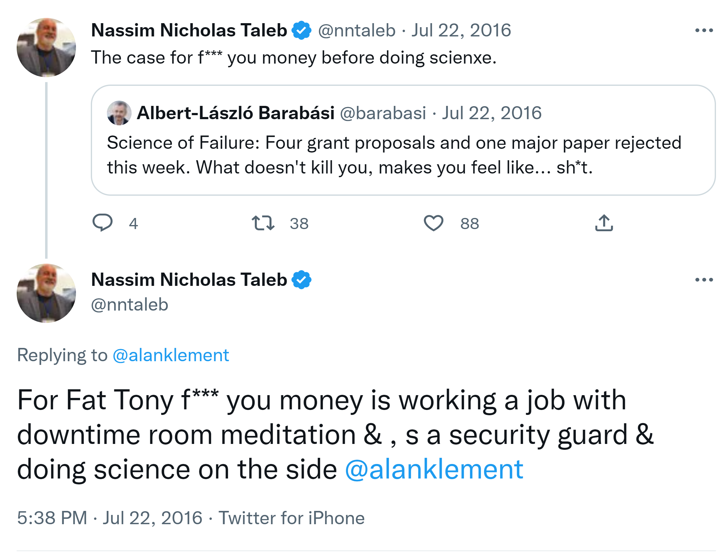
Task: Like the tweet with the heart icon
Action: [x=433, y=223]
